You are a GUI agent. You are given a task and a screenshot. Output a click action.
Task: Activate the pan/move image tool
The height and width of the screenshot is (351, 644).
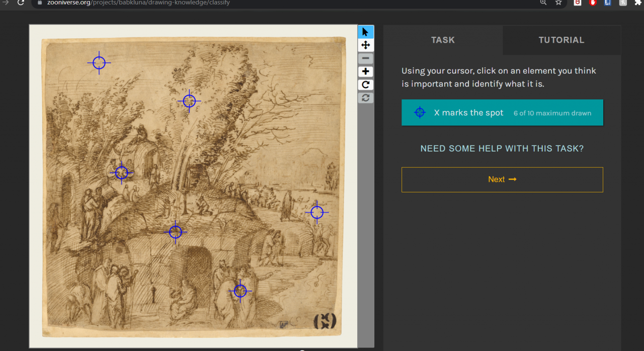(366, 45)
